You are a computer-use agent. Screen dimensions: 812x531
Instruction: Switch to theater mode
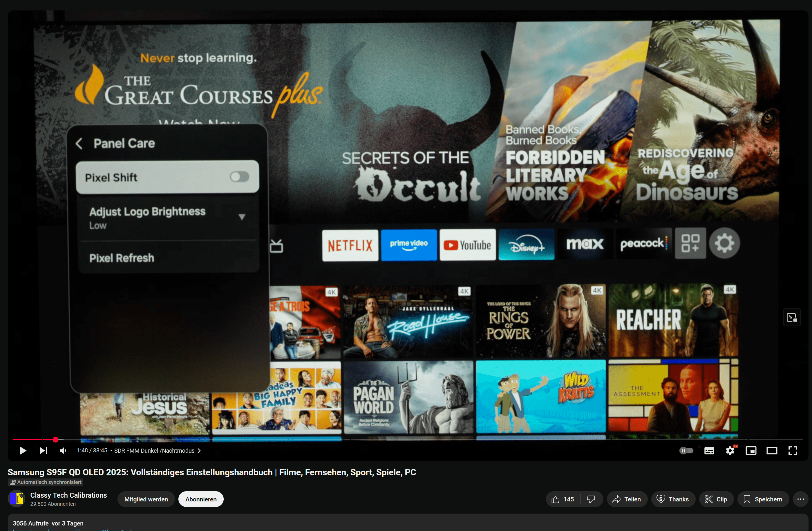772,451
